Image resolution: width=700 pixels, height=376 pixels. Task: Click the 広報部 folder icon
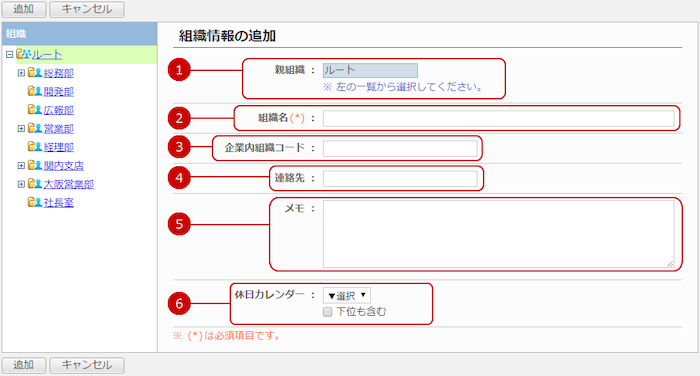[35, 110]
